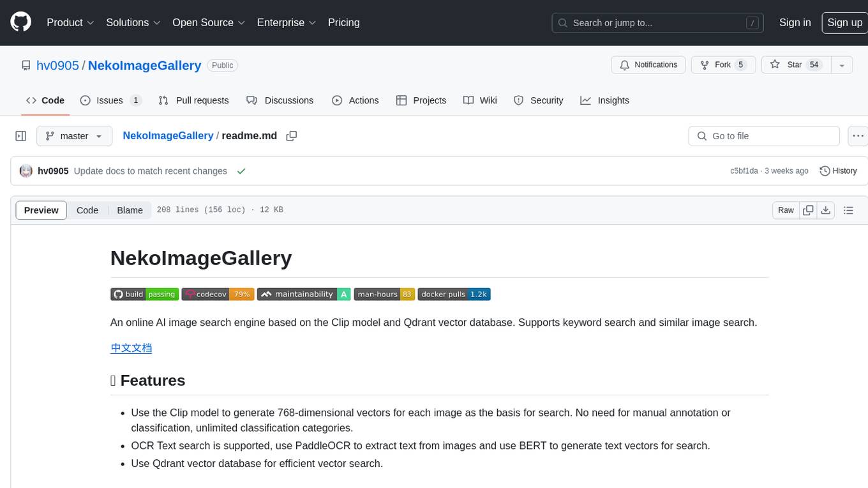The height and width of the screenshot is (488, 868).
Task: Open more file actions ellipsis menu
Action: (x=858, y=136)
